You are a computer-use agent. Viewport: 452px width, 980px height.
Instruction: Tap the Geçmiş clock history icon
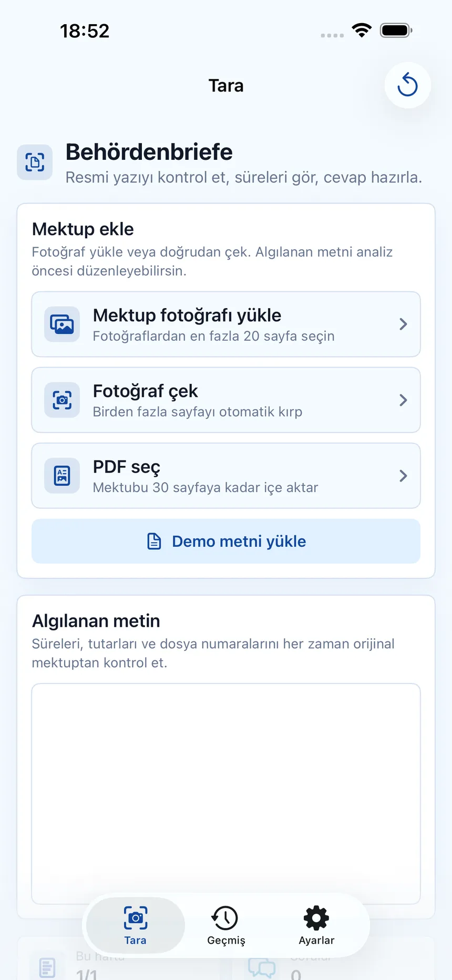pyautogui.click(x=225, y=918)
